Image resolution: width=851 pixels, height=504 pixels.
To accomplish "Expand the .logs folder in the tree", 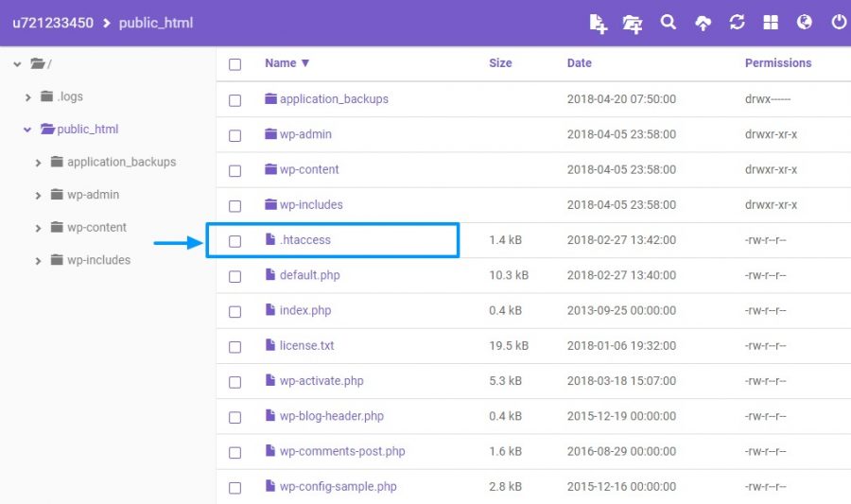I will click(x=27, y=97).
